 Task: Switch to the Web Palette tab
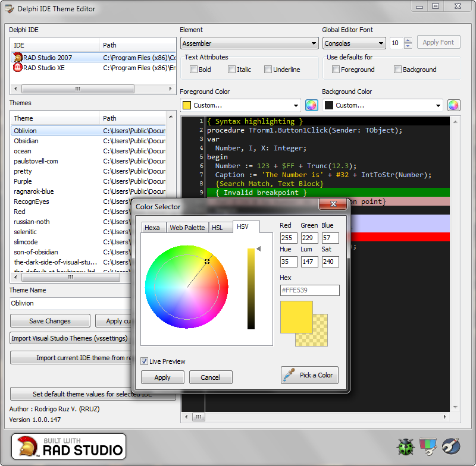(x=187, y=228)
